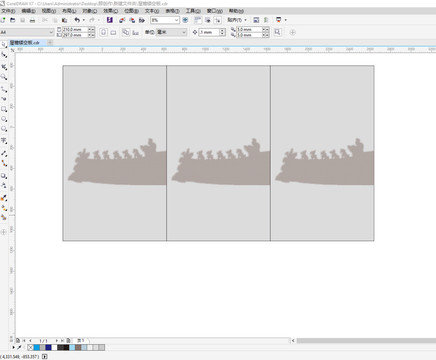Viewport: 436px width, 360px height.
Task: Toggle the no-fill swatch in document palette
Action: (30, 348)
